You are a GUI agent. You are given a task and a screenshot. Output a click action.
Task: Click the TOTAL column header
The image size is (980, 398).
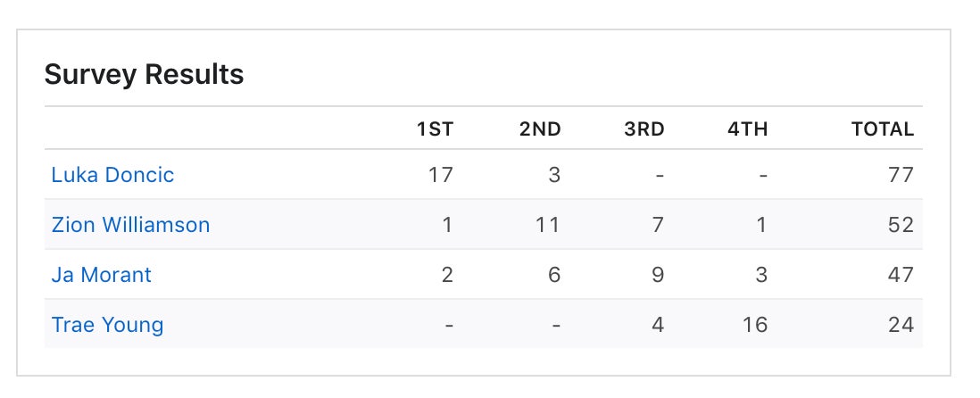tap(883, 129)
